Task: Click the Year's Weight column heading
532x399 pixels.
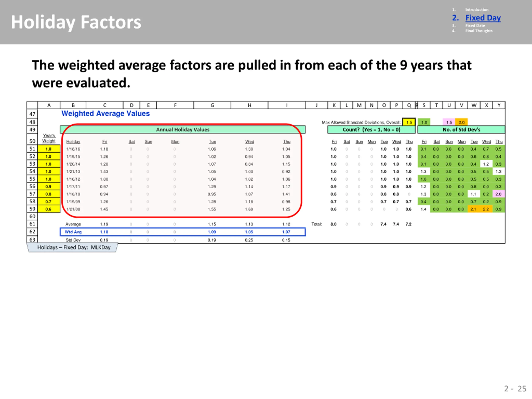Action: [x=49, y=138]
